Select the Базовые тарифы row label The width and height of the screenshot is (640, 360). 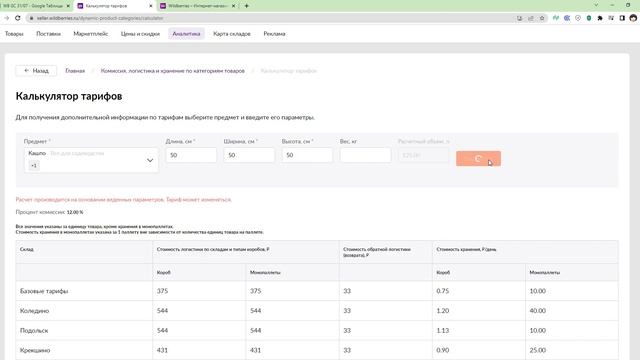click(x=44, y=291)
